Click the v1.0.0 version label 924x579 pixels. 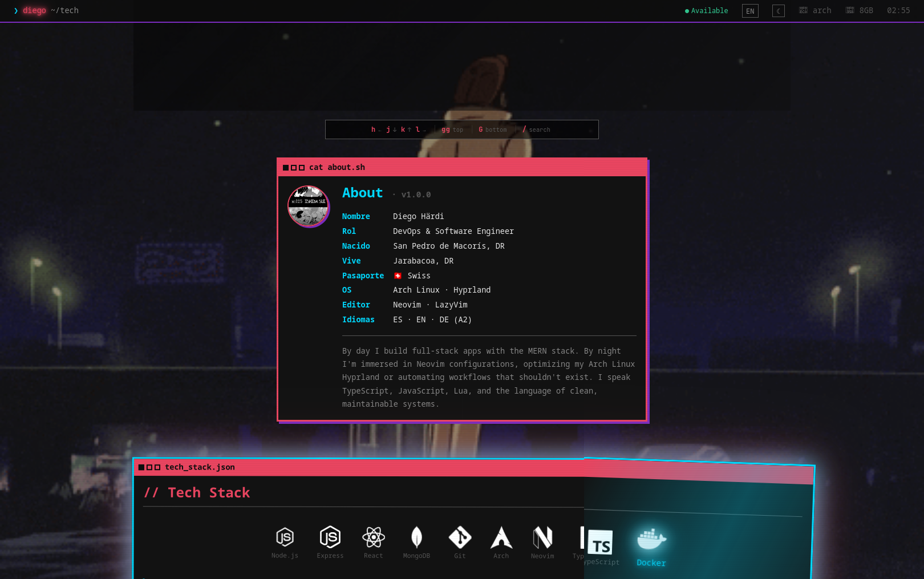[416, 195]
